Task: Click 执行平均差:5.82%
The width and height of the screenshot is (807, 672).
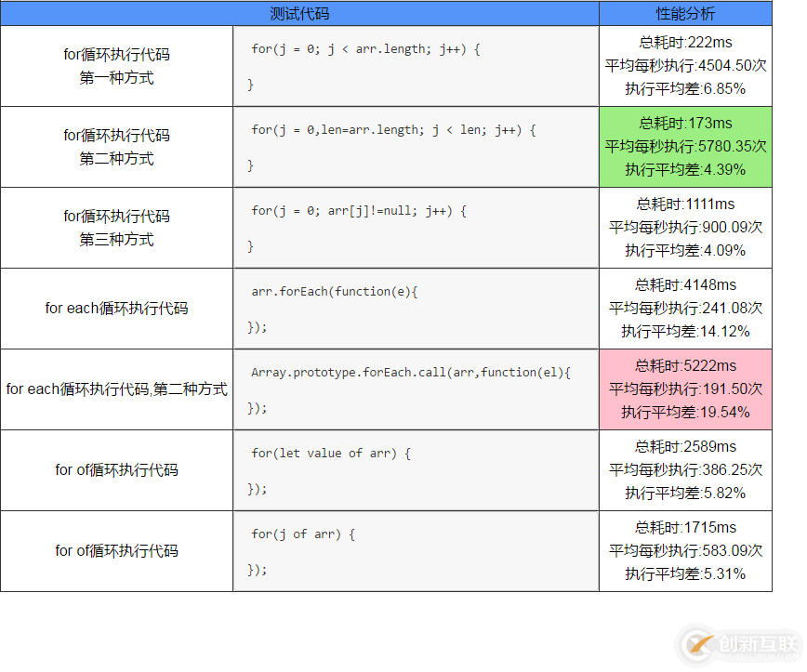Action: tap(685, 493)
